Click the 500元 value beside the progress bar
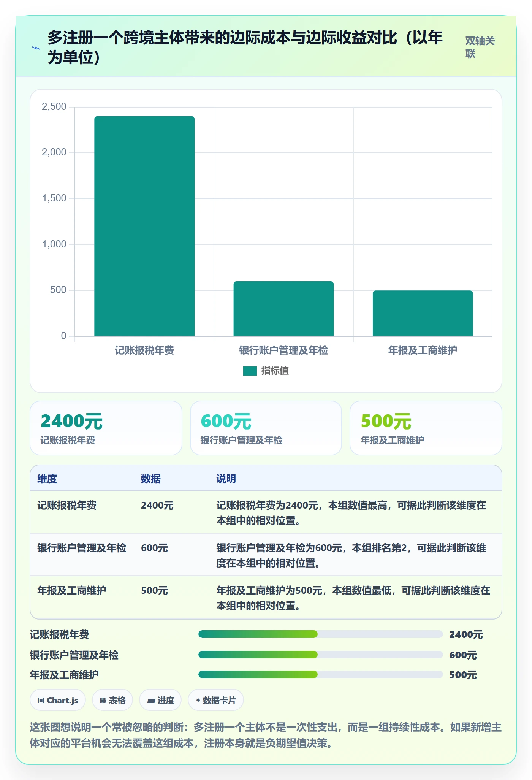Viewport: 532px width, 780px height. (x=463, y=675)
